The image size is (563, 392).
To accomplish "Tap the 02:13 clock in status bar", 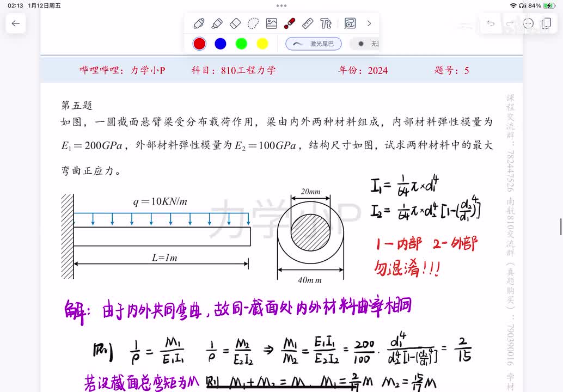I will pyautogui.click(x=15, y=6).
